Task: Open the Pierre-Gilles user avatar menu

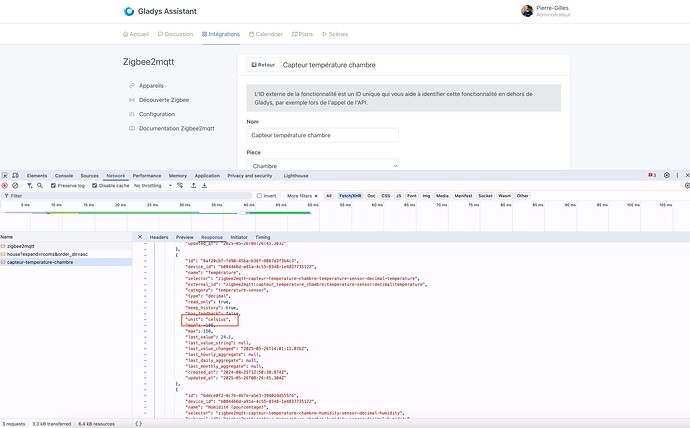Action: 527,11
